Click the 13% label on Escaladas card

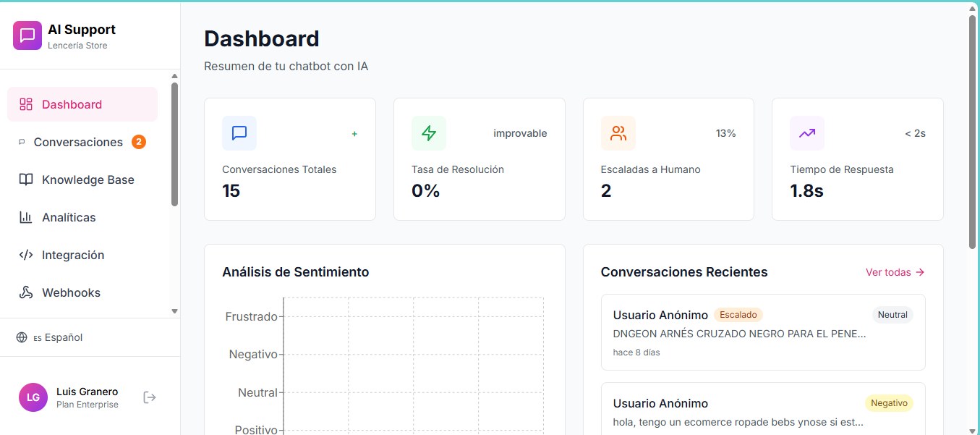[x=725, y=133]
